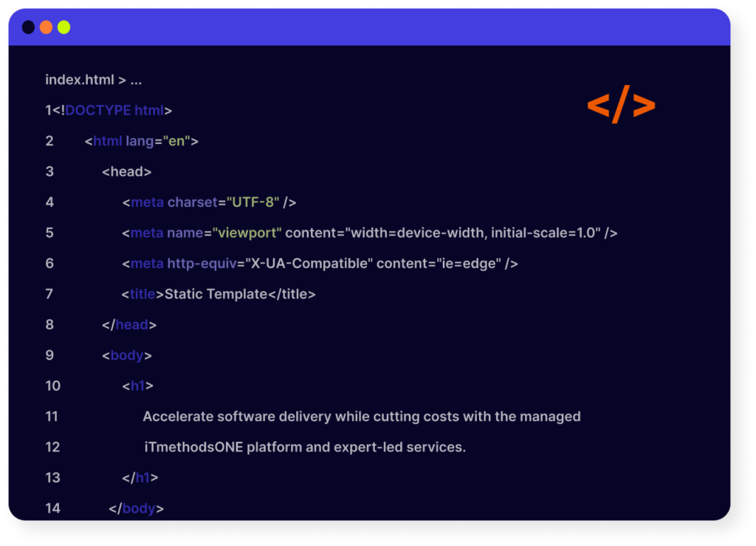Select the index.html breadcrumb

tap(94, 80)
